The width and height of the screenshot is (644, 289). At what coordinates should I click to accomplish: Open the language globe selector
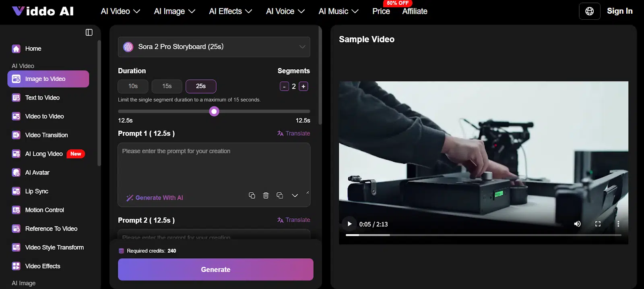[589, 11]
